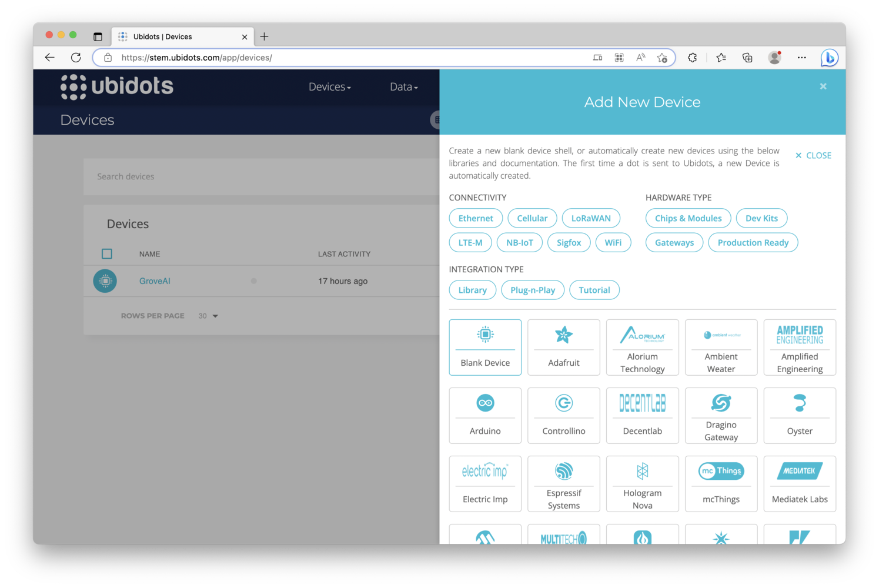Open the GroveAI device link
This screenshot has width=879, height=588.
155,281
